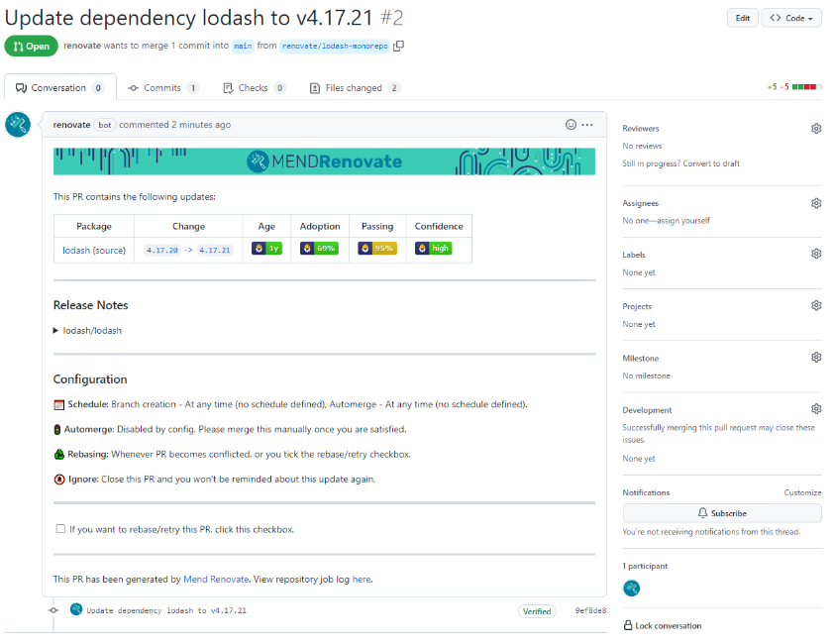Click the participant avatar in sidebar
The image size is (834, 644).
coord(631,589)
